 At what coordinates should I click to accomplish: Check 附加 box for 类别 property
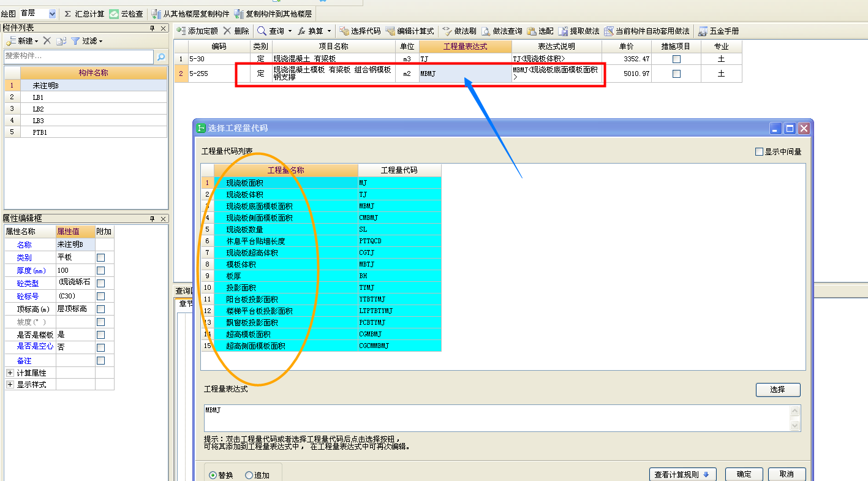pos(101,257)
